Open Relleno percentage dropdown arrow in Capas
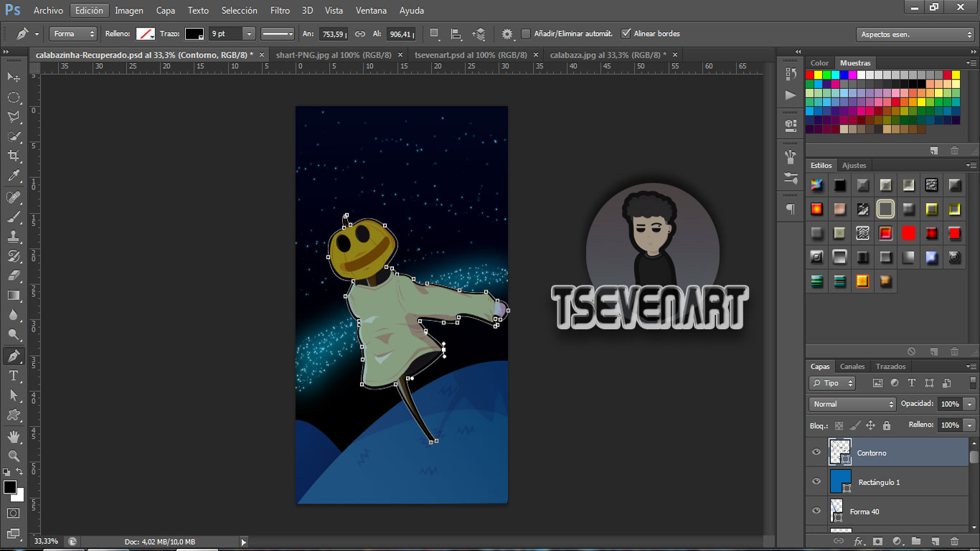980x551 pixels. coord(970,425)
